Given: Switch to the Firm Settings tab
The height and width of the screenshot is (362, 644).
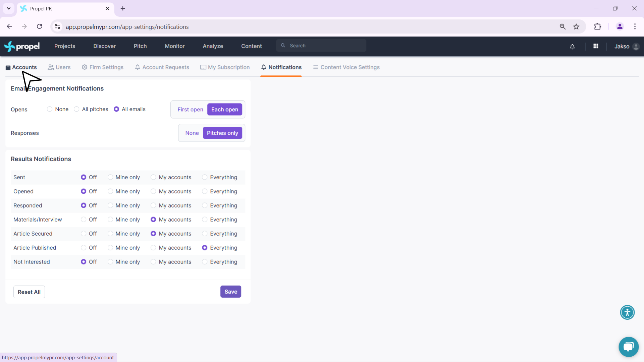Looking at the screenshot, I should [x=103, y=67].
